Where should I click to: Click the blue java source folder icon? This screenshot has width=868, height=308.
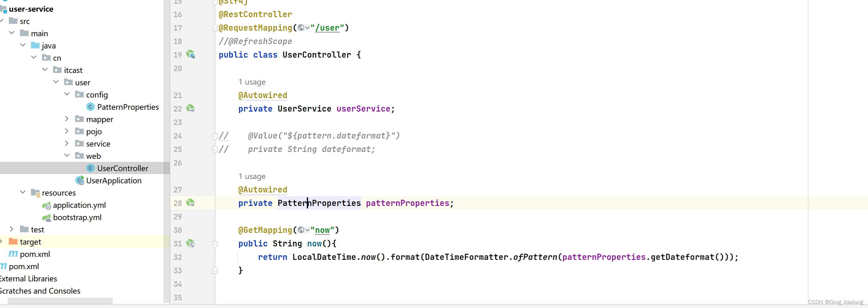pyautogui.click(x=35, y=45)
